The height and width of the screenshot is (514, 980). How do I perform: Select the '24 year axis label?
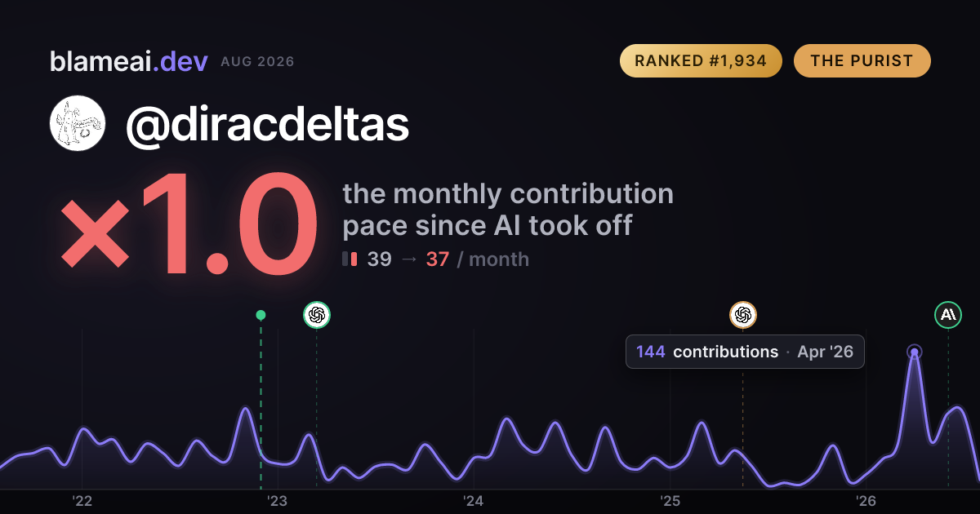pos(474,501)
